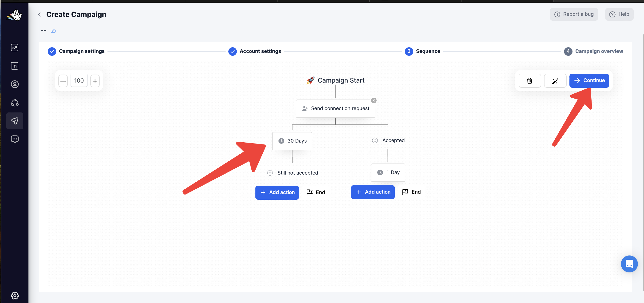
Task: Delete sequence with trash icon
Action: click(x=529, y=81)
